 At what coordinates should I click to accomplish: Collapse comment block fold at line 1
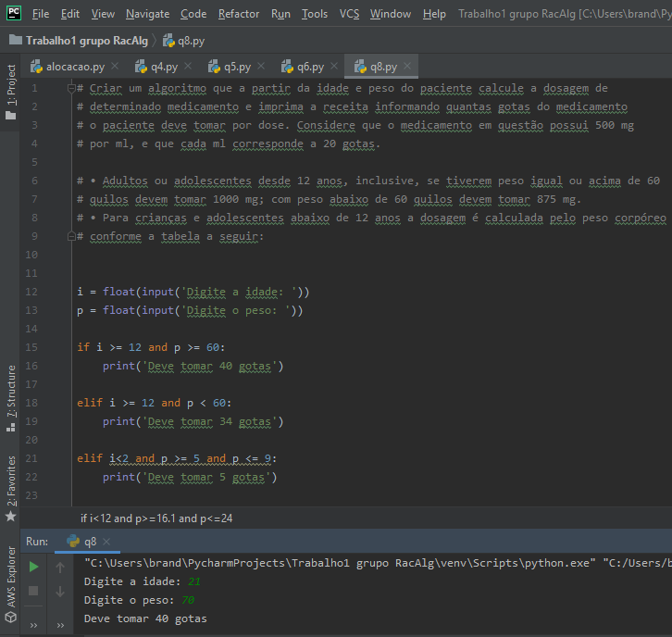tap(71, 88)
